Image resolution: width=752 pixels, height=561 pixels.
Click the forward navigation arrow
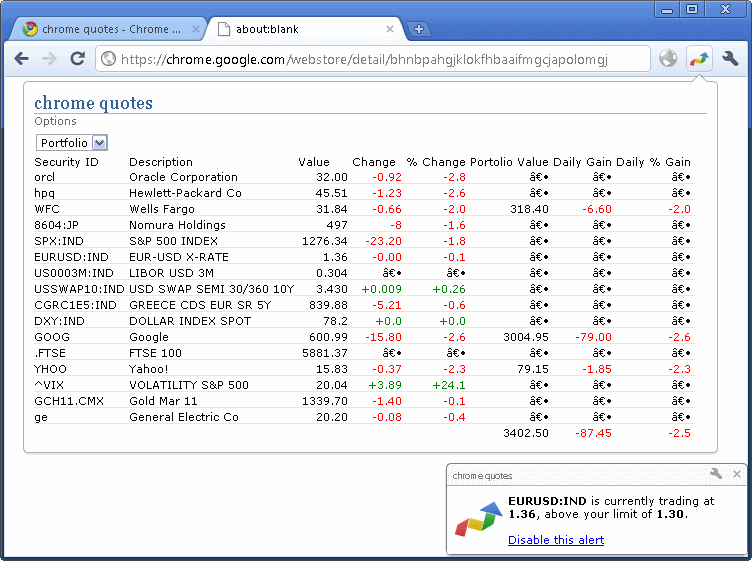[x=49, y=59]
